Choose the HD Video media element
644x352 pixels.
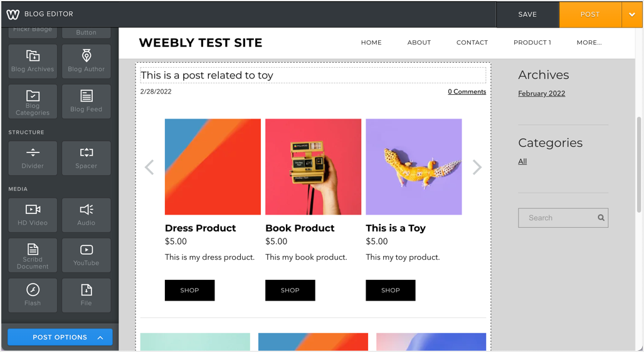tap(33, 215)
